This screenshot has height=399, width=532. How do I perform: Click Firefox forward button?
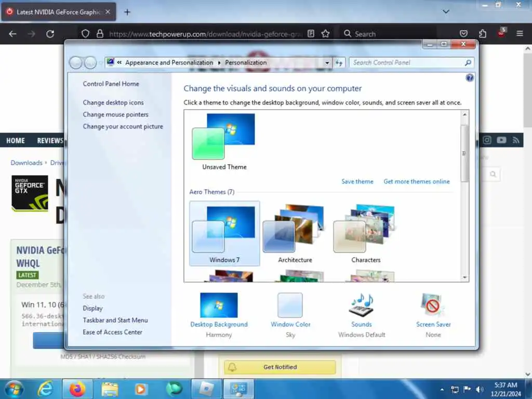pyautogui.click(x=31, y=34)
